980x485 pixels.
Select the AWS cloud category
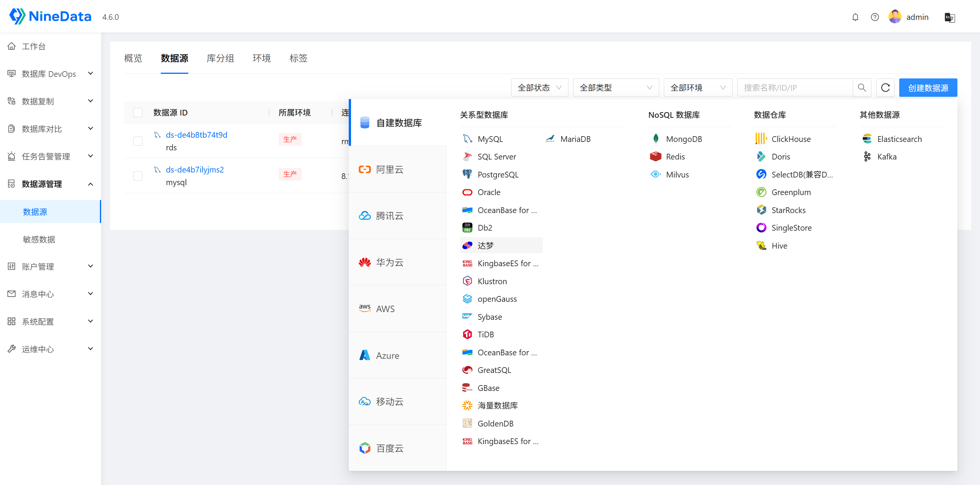[397, 309]
